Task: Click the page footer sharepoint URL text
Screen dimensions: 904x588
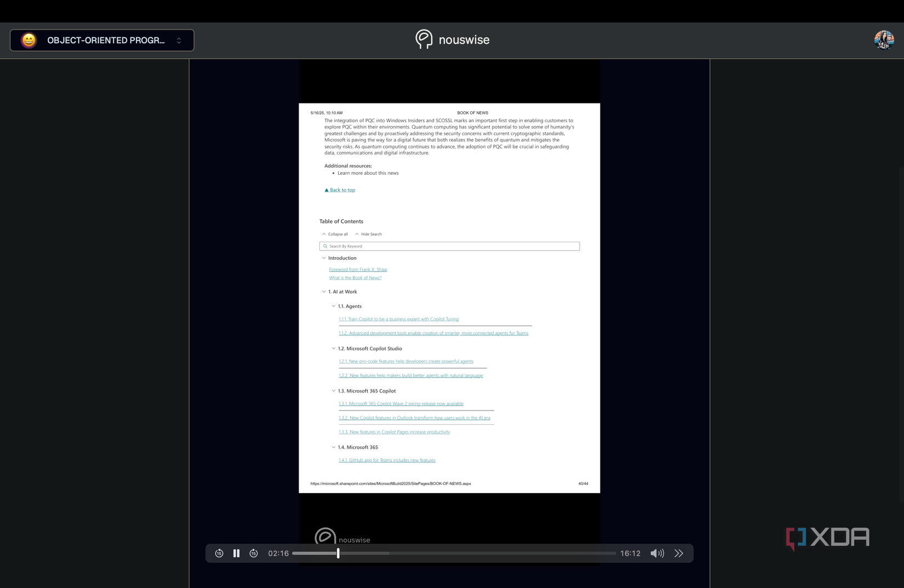Action: (391, 484)
